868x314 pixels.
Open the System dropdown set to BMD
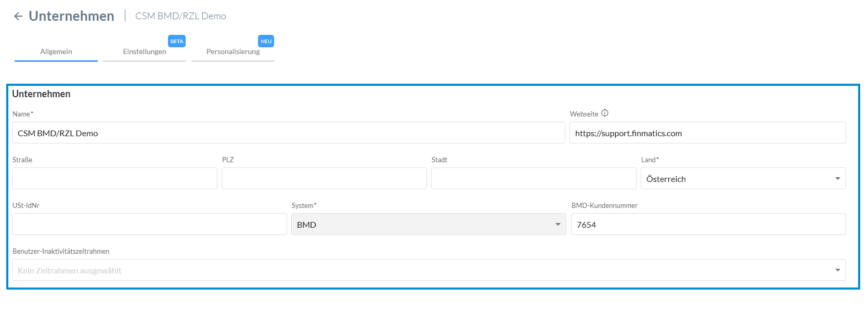coord(428,225)
